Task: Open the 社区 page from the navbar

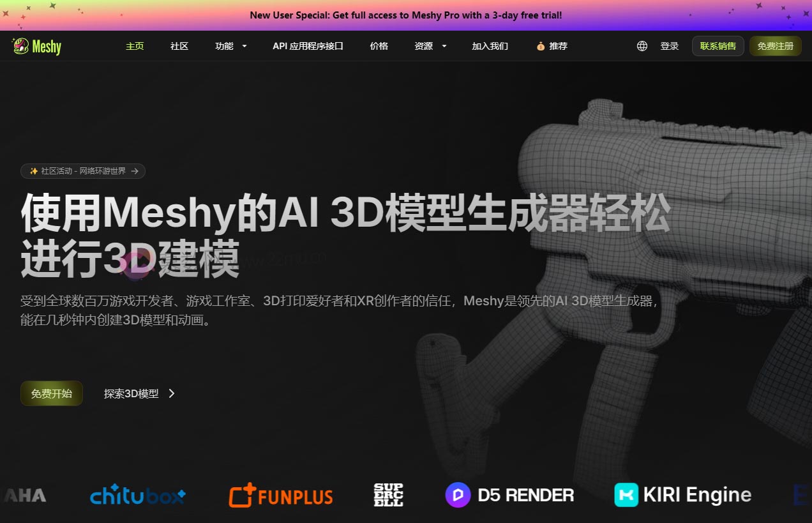Action: [x=179, y=45]
